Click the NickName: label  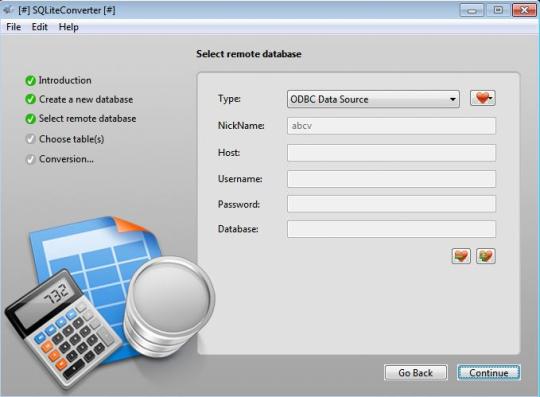(x=241, y=125)
